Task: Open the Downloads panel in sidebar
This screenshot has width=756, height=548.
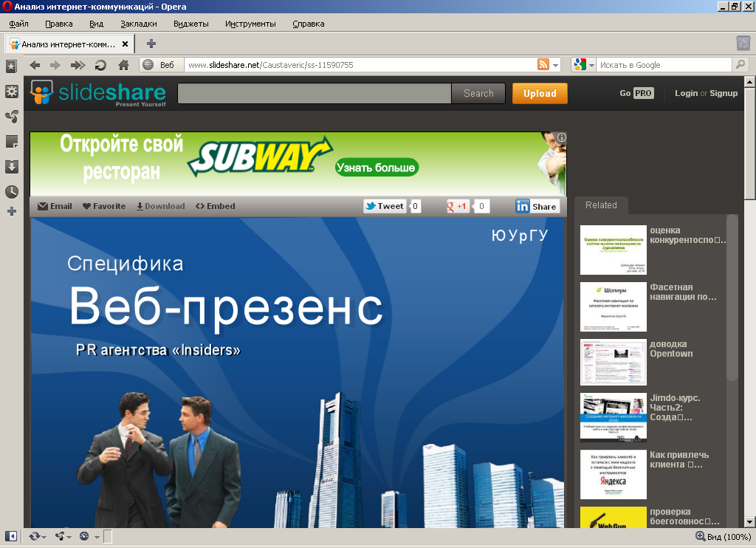Action: (x=12, y=166)
